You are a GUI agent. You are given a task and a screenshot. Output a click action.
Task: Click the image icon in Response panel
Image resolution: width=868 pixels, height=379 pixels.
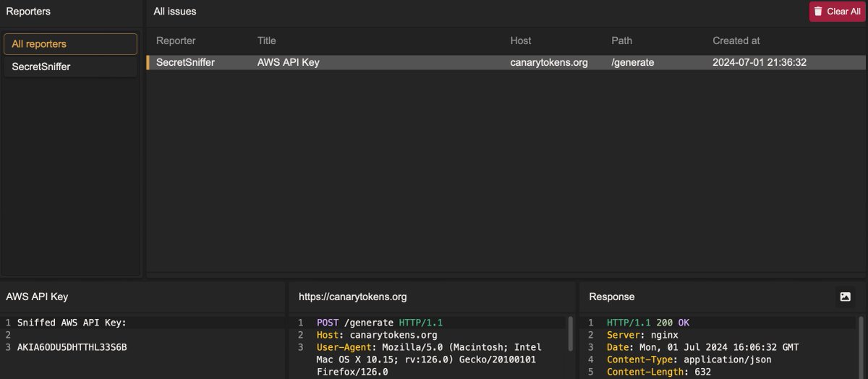pyautogui.click(x=845, y=297)
